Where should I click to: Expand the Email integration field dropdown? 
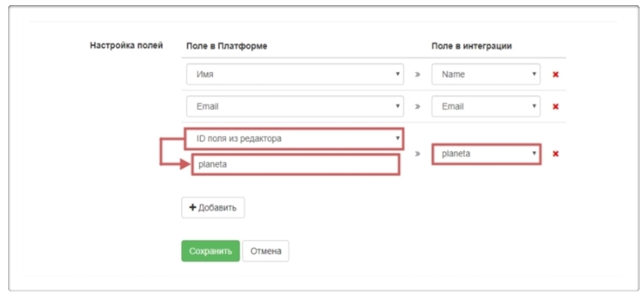click(x=486, y=106)
